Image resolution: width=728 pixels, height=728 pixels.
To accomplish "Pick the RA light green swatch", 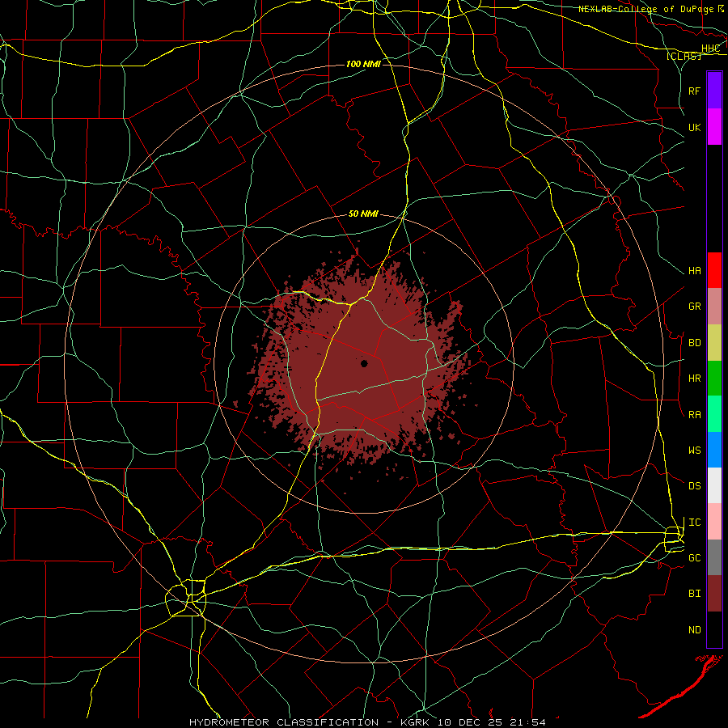I will coord(714,414).
